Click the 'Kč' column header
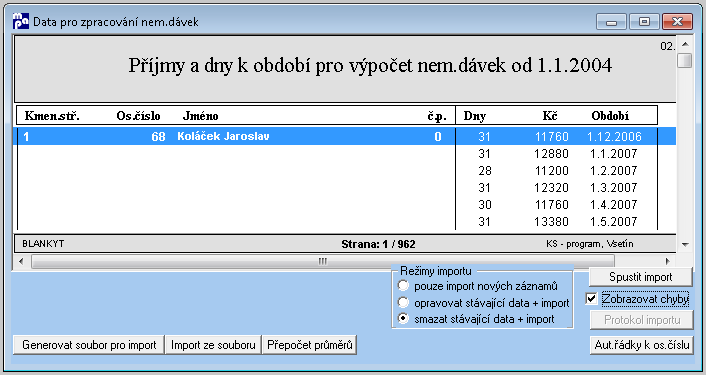Viewport: 706px width, 375px height. click(550, 116)
